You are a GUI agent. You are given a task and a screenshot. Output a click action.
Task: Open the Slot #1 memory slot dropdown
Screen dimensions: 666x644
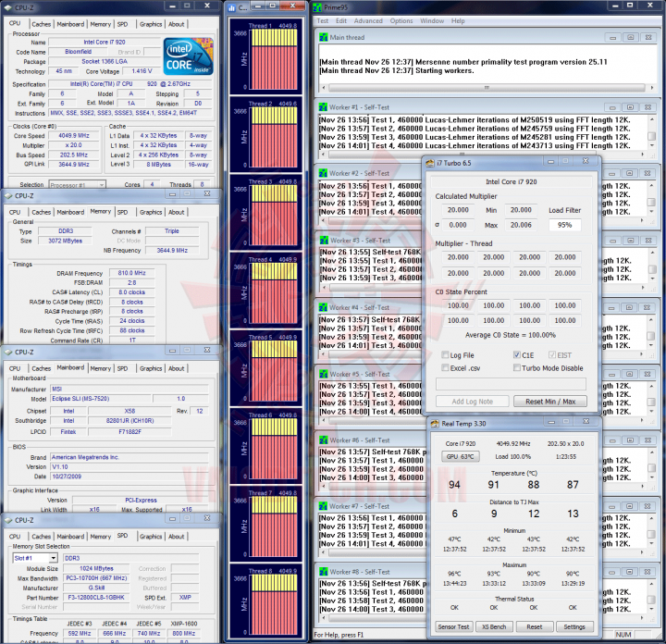click(53, 558)
